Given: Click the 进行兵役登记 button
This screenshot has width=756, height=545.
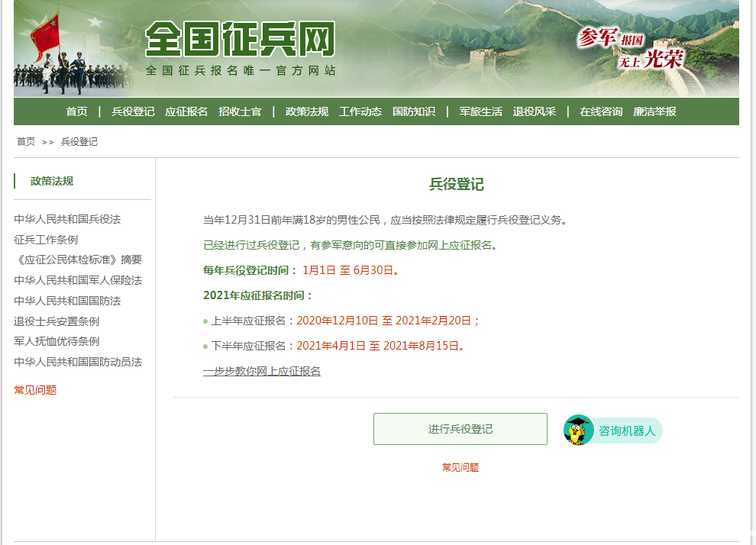Looking at the screenshot, I should click(460, 429).
